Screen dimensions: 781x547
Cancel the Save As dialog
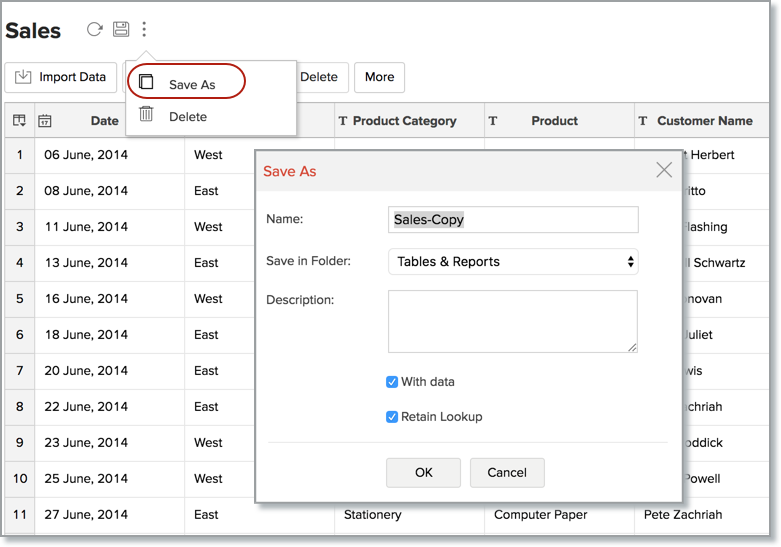coord(506,472)
